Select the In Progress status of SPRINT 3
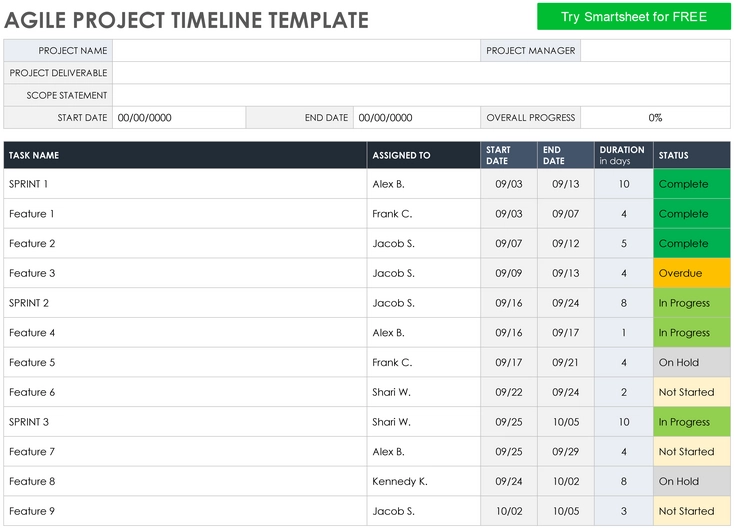This screenshot has height=528, width=734. [x=692, y=422]
